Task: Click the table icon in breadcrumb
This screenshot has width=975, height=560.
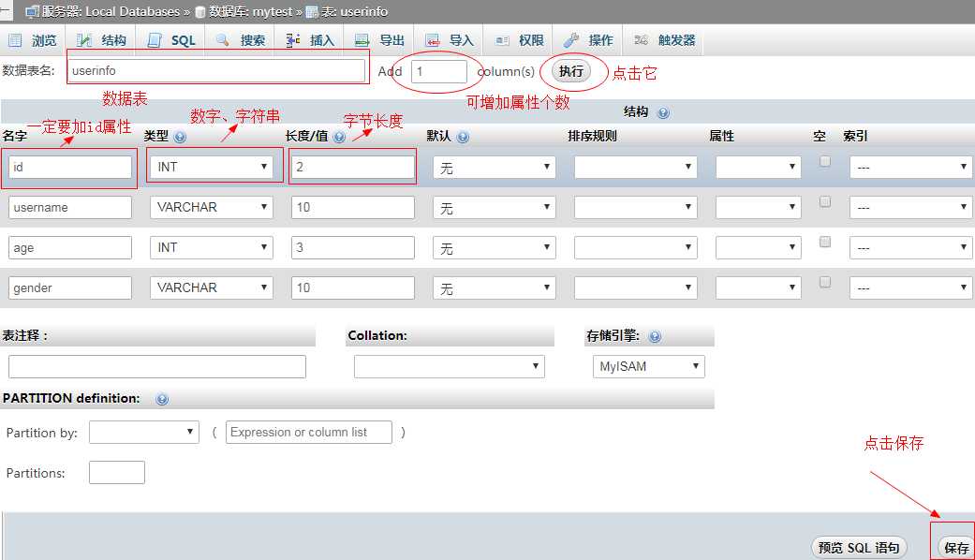Action: [312, 12]
